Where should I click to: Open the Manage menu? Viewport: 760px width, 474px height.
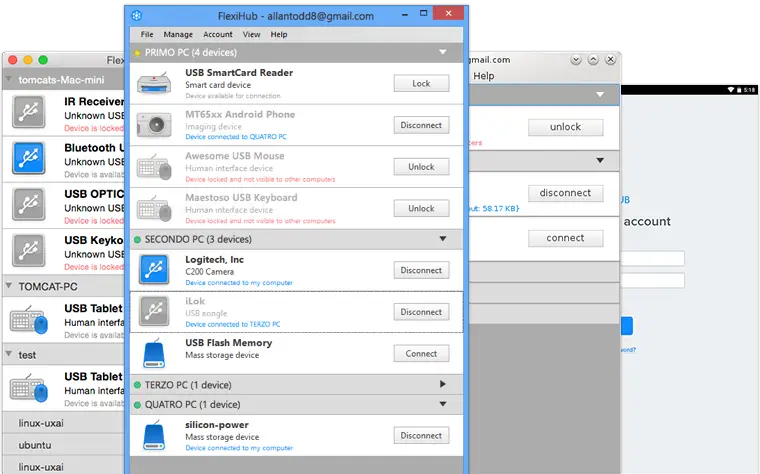(x=178, y=34)
